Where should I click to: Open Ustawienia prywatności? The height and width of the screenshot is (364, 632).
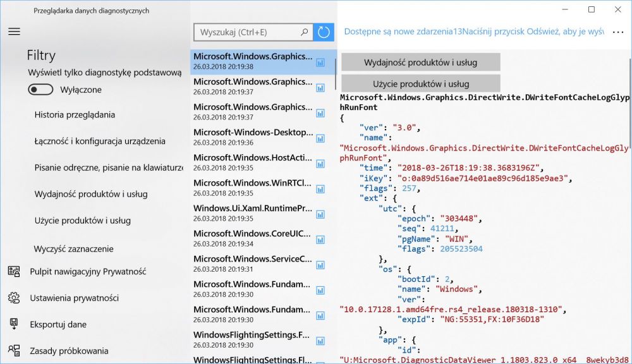[74, 298]
